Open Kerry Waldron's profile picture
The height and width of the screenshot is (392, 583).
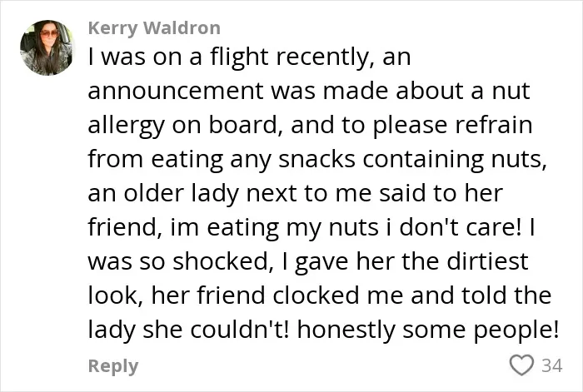[x=47, y=47]
